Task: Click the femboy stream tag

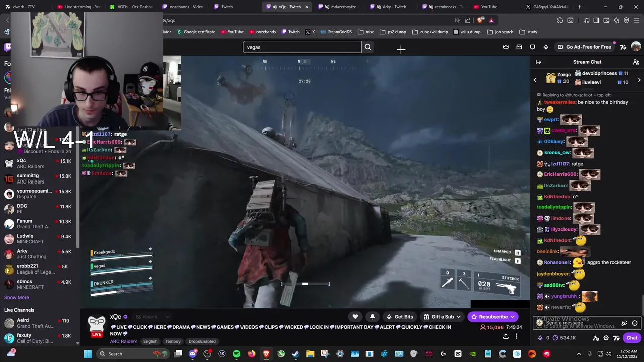Action: (173, 341)
